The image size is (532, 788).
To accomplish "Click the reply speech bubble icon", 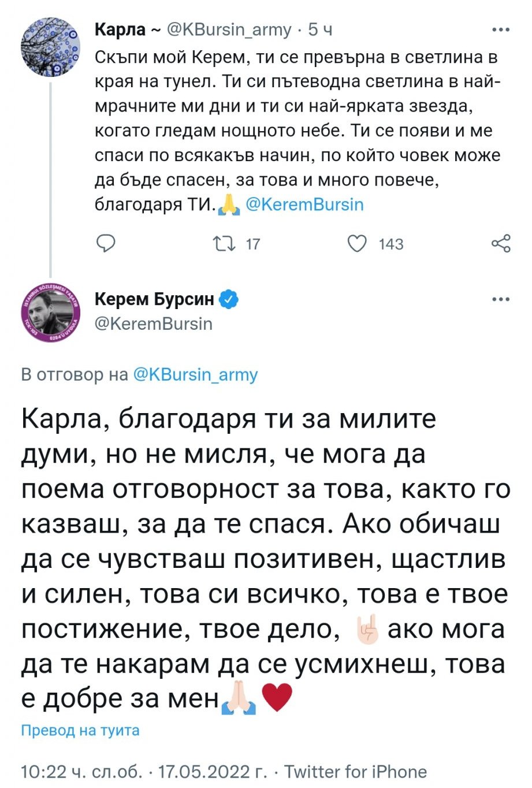I will coord(105,243).
